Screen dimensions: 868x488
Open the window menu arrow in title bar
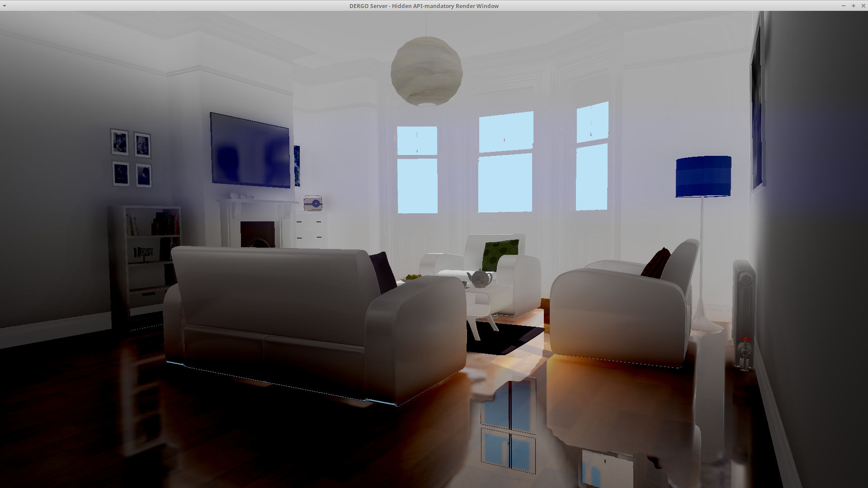pyautogui.click(x=5, y=6)
